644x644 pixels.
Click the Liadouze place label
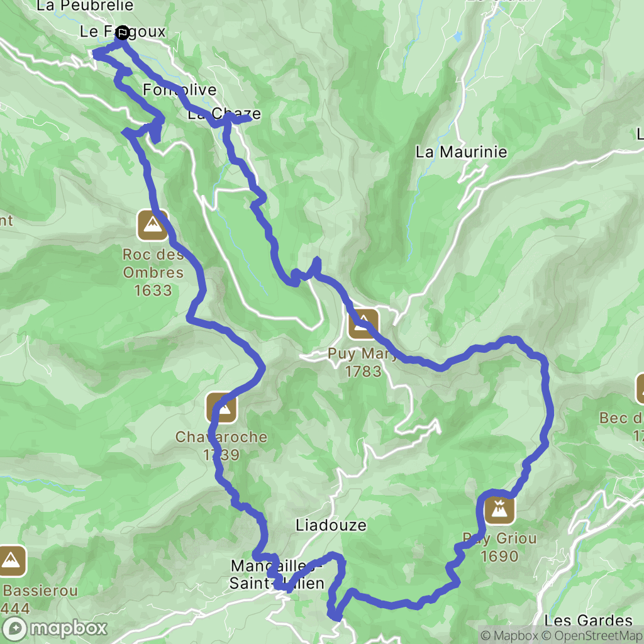[331, 525]
